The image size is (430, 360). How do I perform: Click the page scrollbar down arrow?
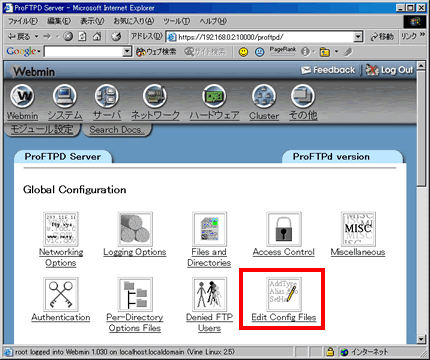click(x=421, y=339)
